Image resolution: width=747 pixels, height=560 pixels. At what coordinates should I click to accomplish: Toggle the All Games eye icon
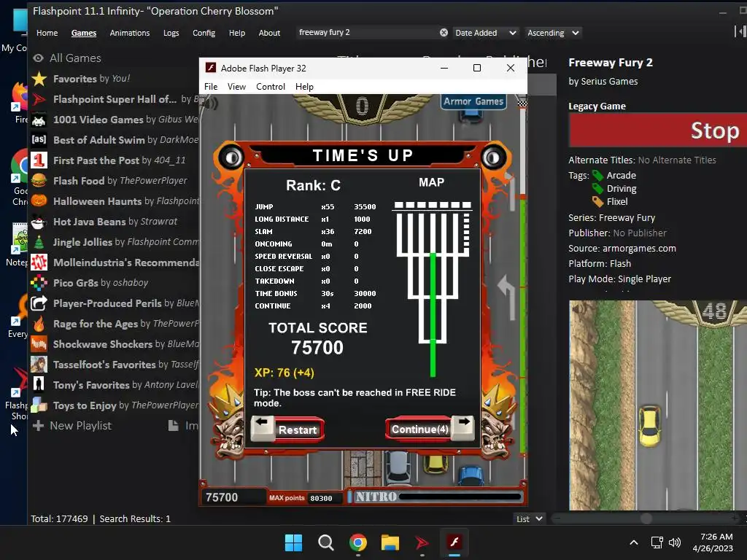click(38, 58)
